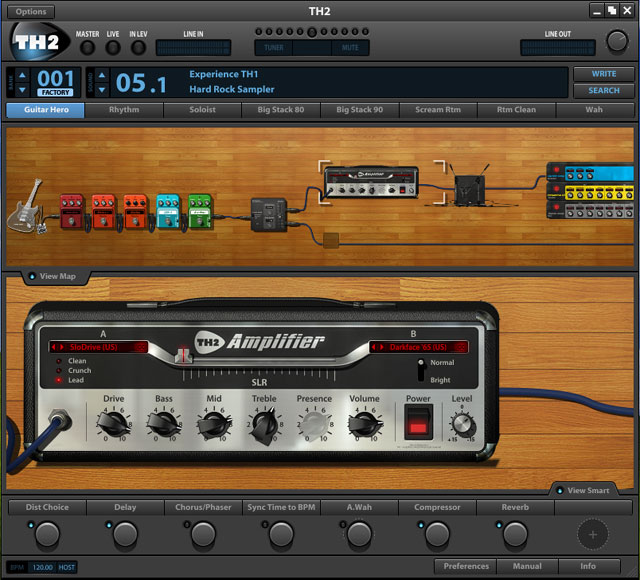Open the Info page
Screen dimensions: 640x580
click(x=588, y=566)
